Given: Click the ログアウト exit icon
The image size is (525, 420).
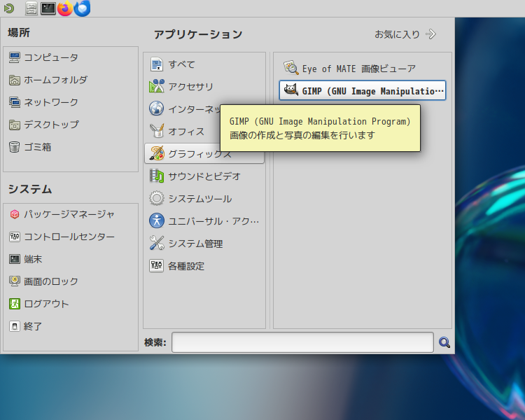Looking at the screenshot, I should coord(15,304).
